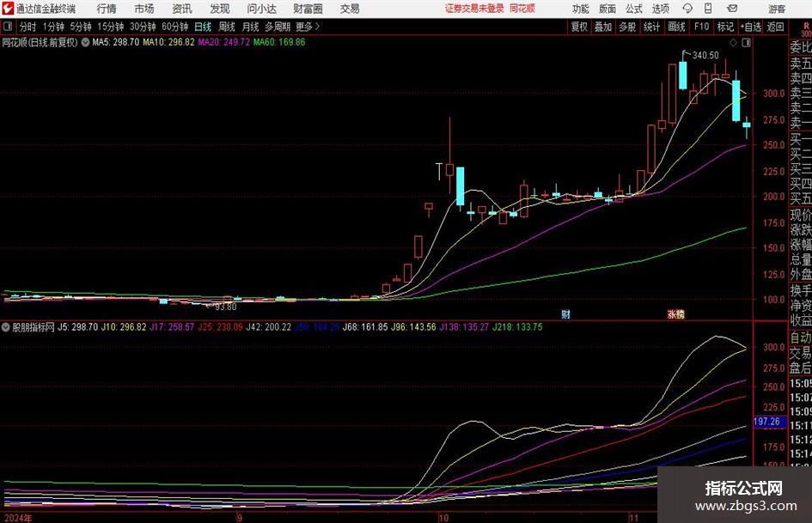
Task: Open the 市场 menu
Action: (144, 9)
